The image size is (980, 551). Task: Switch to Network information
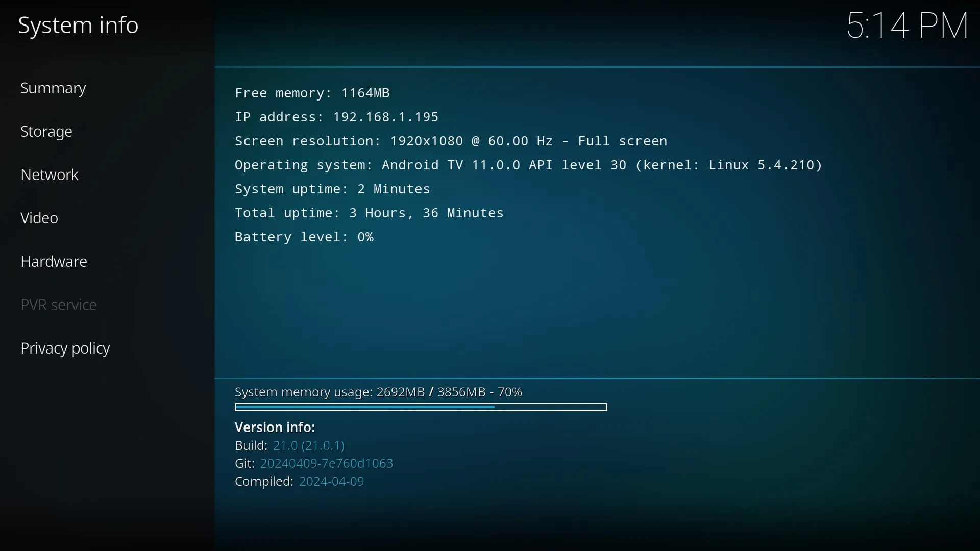[x=50, y=175]
